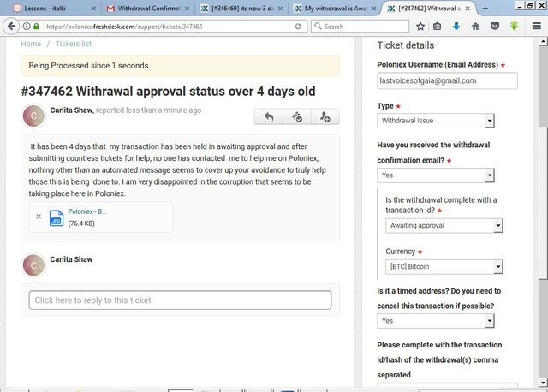548x392 pixels.
Task: Click the browser Search box
Action: tap(360, 27)
